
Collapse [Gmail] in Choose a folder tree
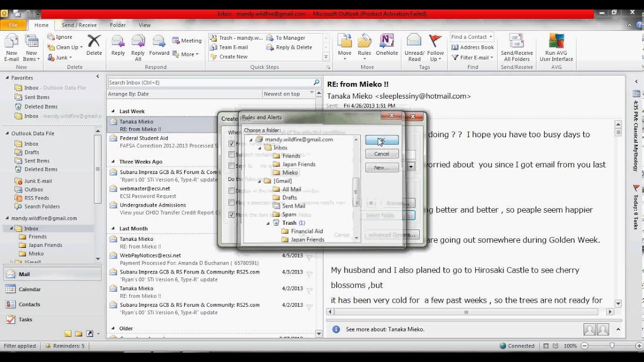pos(260,181)
